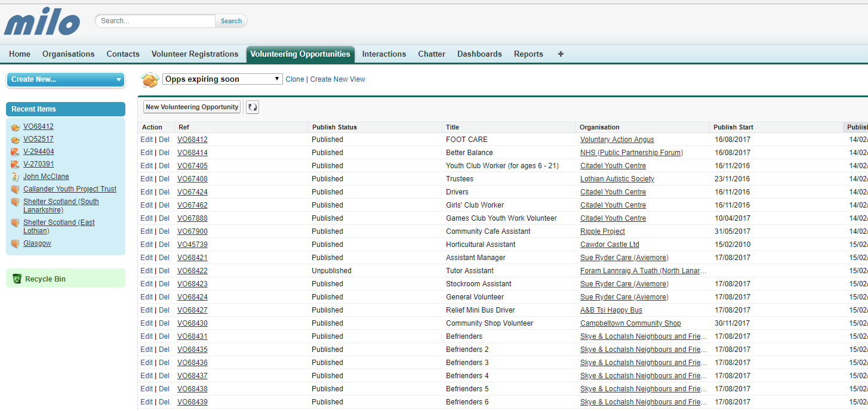Viewport: 868px width, 411px height.
Task: Switch to the Reports tab
Action: [528, 54]
